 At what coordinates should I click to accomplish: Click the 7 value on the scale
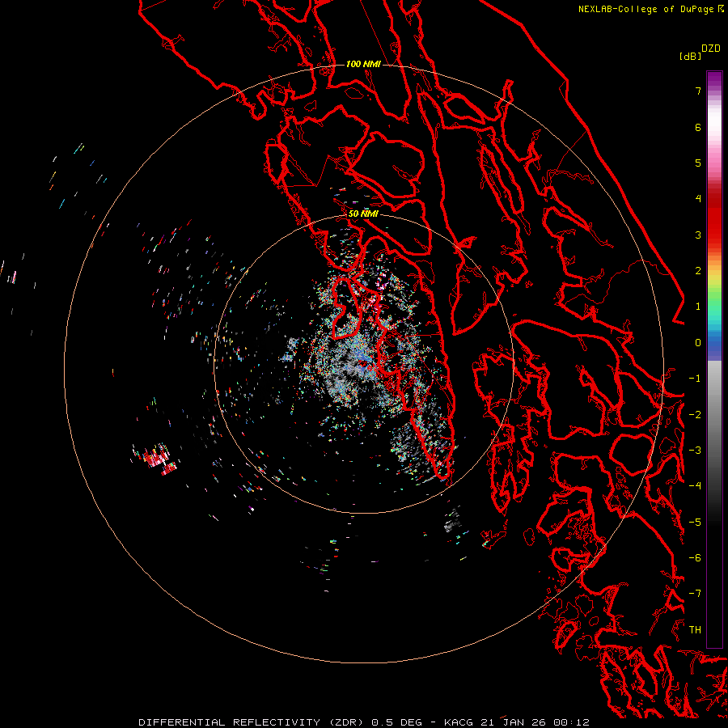click(698, 91)
